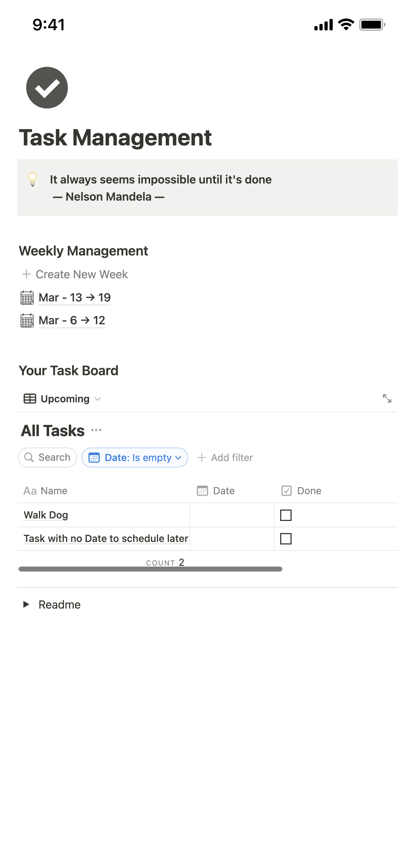The image size is (401, 868).
Task: Check the Walk Dog done checkbox
Action: coord(286,515)
